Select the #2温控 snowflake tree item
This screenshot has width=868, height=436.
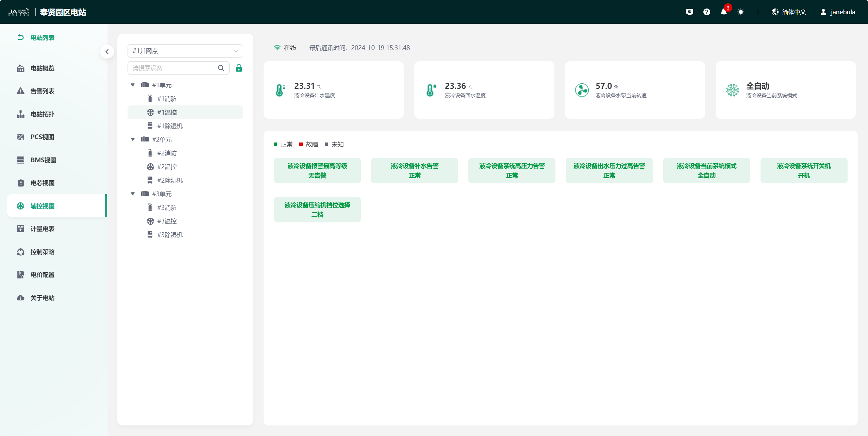167,167
